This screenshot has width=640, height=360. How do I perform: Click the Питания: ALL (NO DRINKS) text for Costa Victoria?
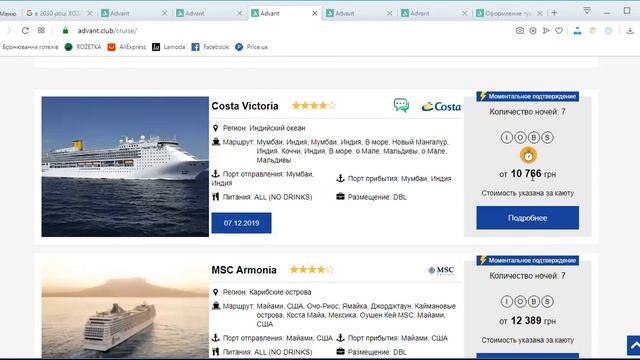(267, 197)
